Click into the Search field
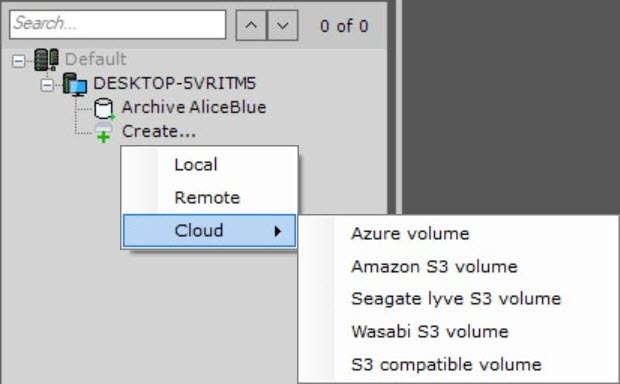Image resolution: width=620 pixels, height=384 pixels. click(118, 25)
